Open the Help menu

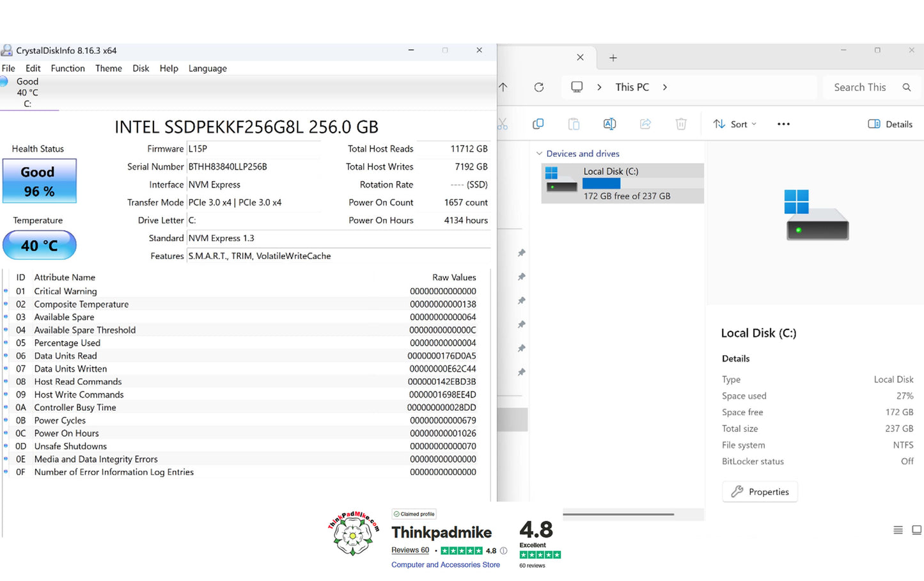pos(169,68)
